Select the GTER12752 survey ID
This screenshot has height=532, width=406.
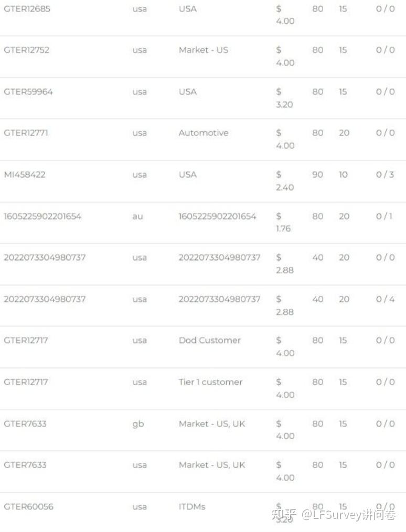pos(27,50)
